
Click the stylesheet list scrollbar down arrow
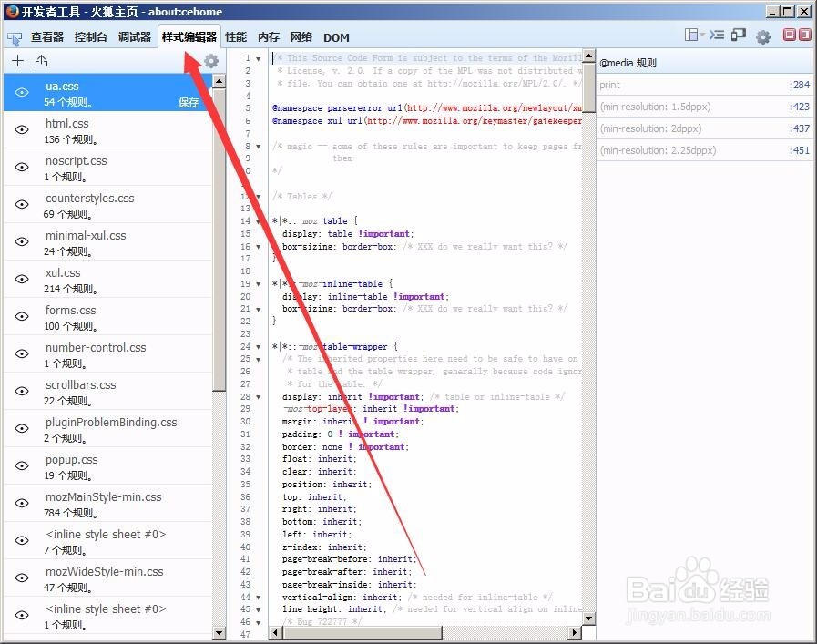click(x=217, y=633)
